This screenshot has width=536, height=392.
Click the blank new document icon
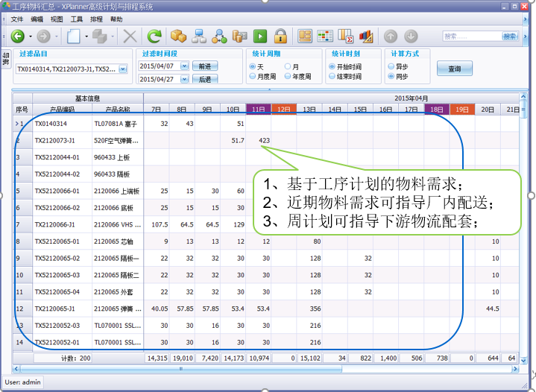74,36
